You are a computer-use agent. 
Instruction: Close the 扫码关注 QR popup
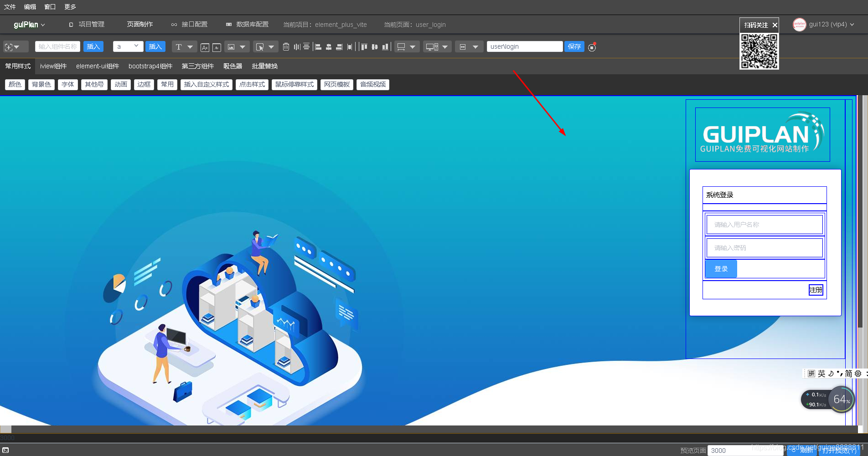775,25
